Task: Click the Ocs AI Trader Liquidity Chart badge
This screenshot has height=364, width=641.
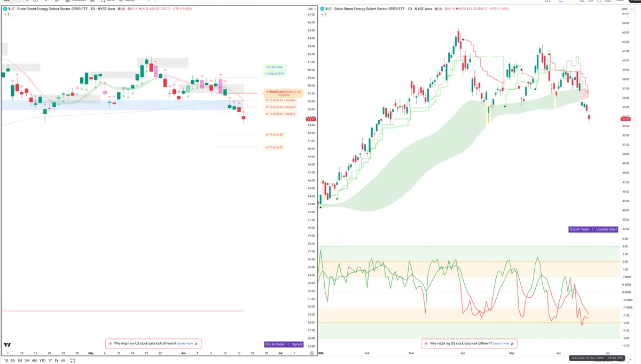Action: tap(593, 229)
